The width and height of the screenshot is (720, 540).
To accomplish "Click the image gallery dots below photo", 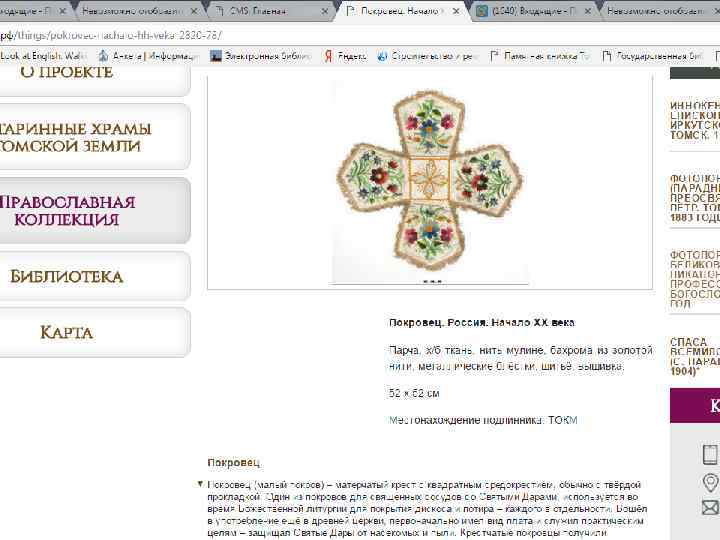I will [x=432, y=281].
